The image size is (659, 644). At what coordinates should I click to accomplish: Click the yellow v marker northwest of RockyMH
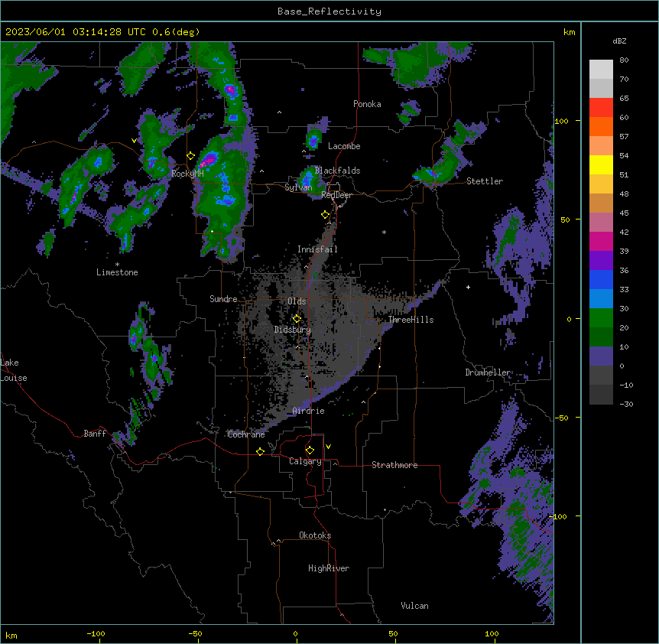click(134, 141)
